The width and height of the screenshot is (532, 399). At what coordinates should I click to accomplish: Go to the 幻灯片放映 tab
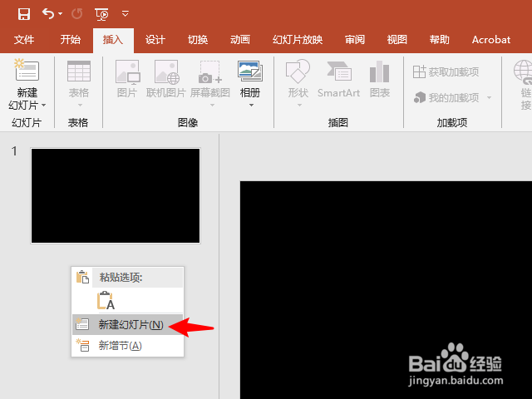298,40
